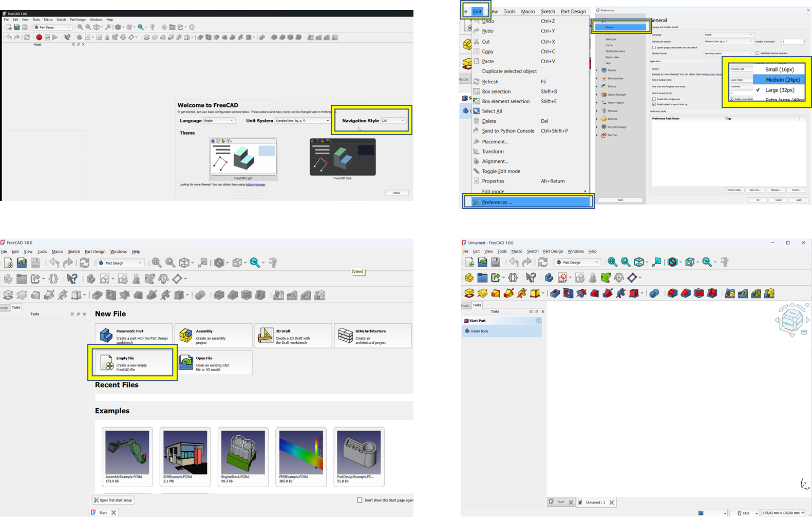This screenshot has height=517, width=812.
Task: Click MultiTransform tool in Unnamed document window
Action: tap(769, 293)
